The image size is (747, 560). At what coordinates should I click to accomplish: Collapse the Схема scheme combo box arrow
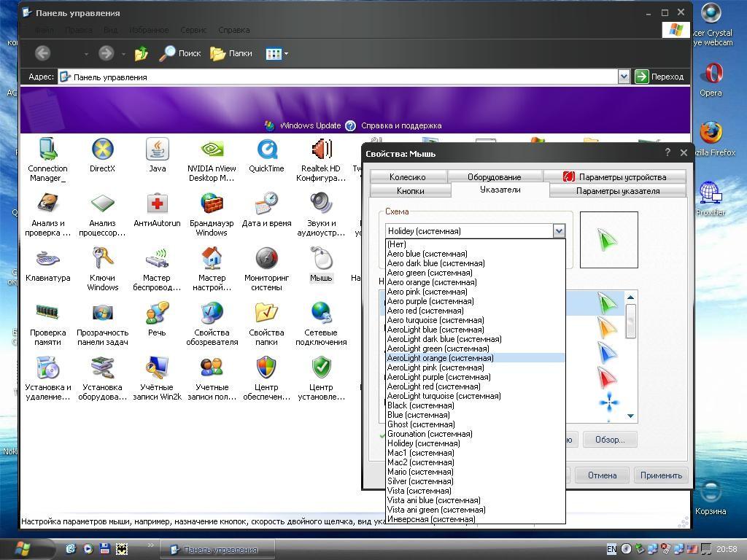tap(559, 231)
